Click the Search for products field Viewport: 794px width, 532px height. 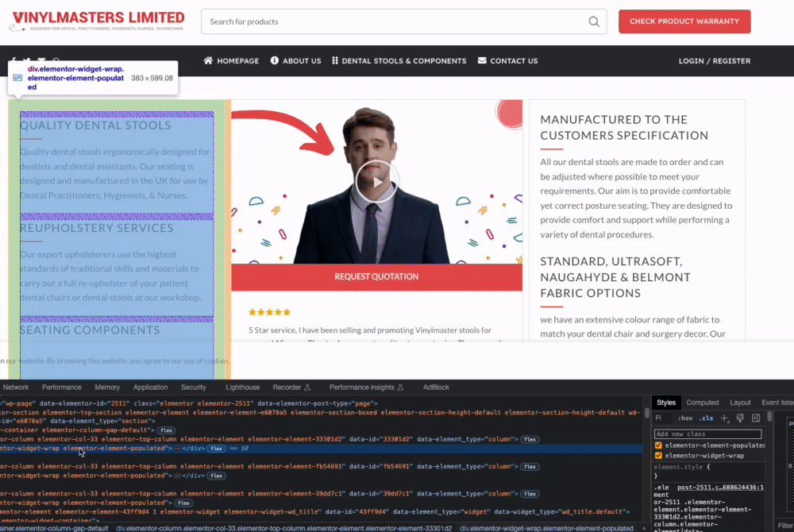coord(403,21)
